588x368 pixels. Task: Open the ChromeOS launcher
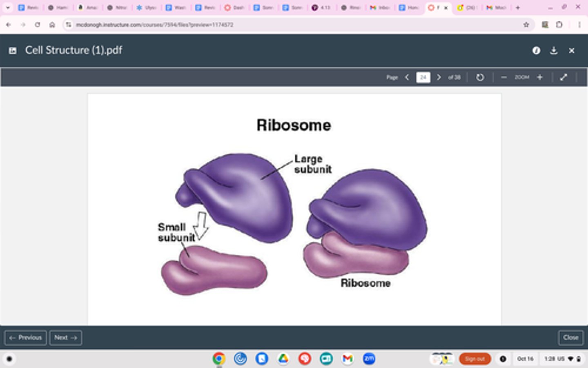(9, 359)
